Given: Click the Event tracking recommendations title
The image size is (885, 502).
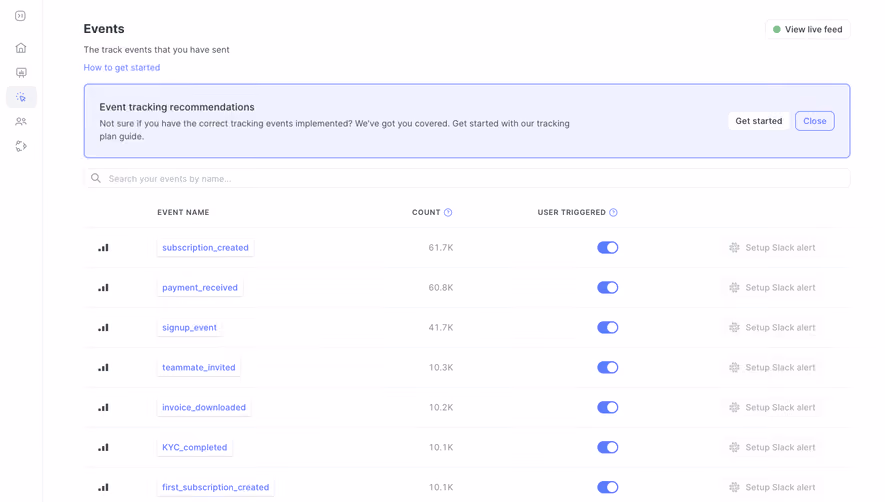Looking at the screenshot, I should click(177, 107).
